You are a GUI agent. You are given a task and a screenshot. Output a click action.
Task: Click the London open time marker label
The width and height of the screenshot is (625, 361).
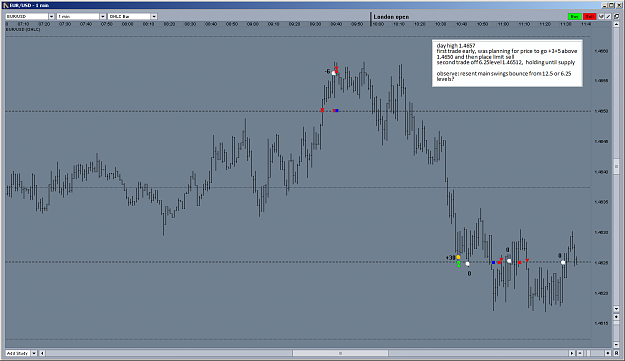(391, 17)
